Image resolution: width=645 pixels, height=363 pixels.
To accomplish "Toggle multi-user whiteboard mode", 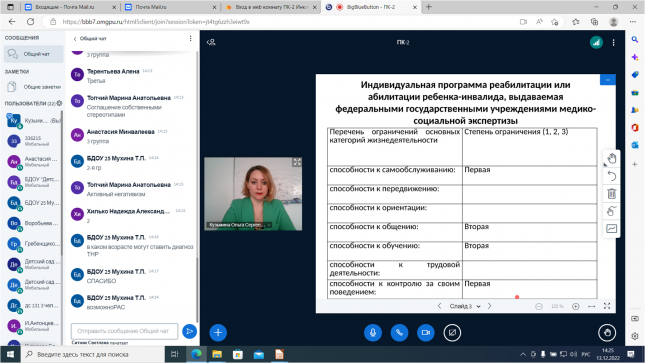I will coord(612,228).
